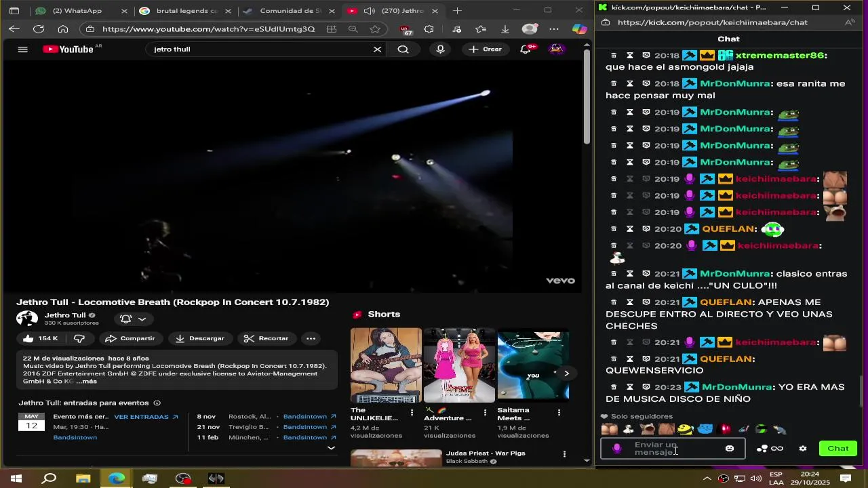Add page to favorites with star icon
This screenshot has height=488, width=868.
coord(375,29)
